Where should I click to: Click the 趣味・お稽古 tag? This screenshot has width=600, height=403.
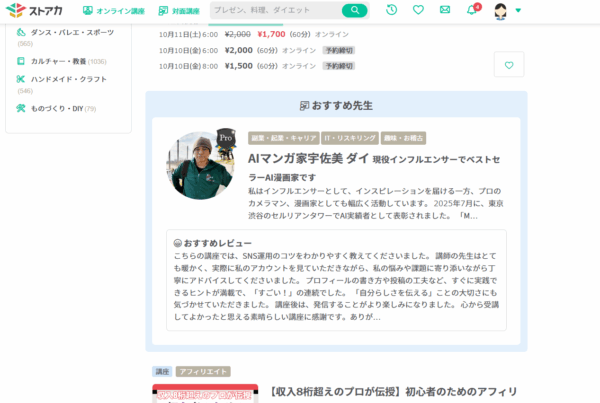[403, 138]
